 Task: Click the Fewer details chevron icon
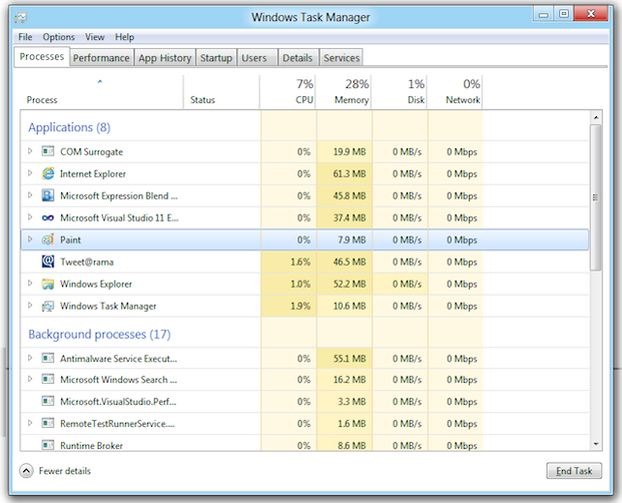pyautogui.click(x=26, y=471)
